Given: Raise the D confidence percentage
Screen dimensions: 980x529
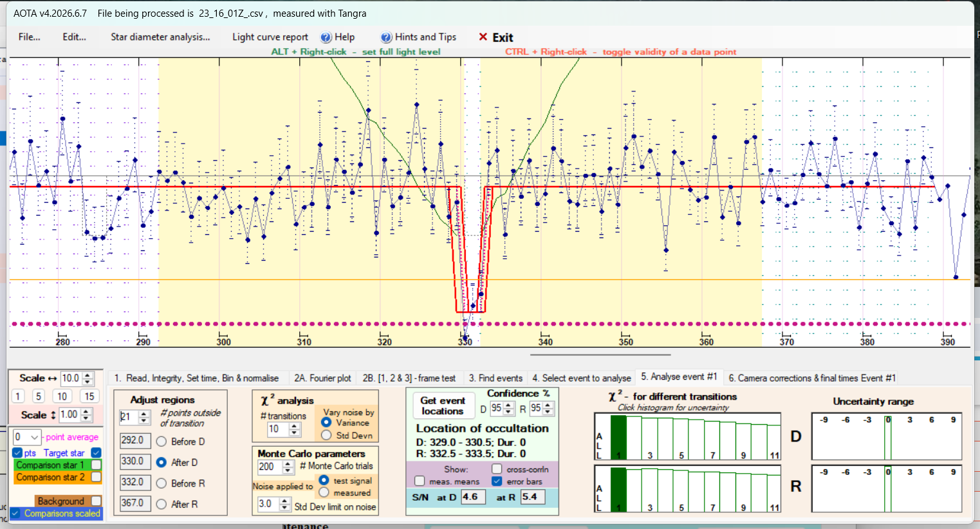Looking at the screenshot, I should point(509,405).
